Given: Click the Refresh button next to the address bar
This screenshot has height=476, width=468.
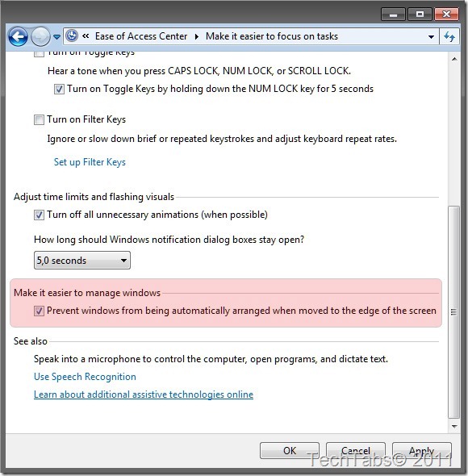Looking at the screenshot, I should coord(449,37).
